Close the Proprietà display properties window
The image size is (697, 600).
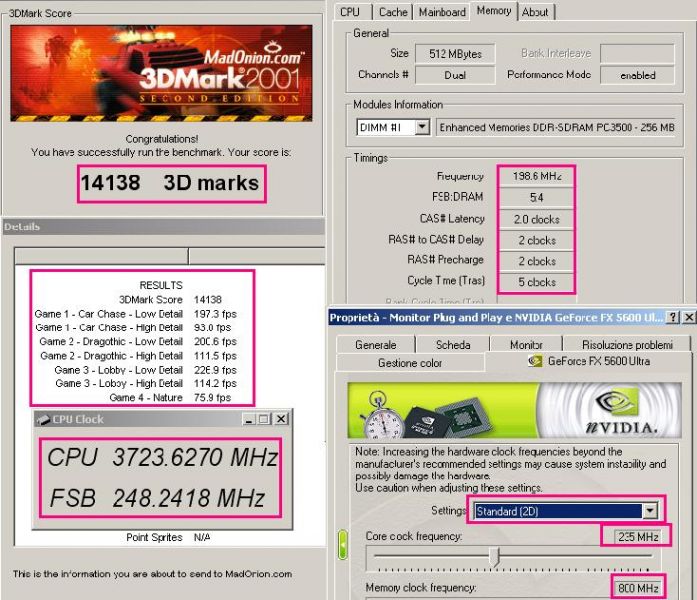click(689, 317)
